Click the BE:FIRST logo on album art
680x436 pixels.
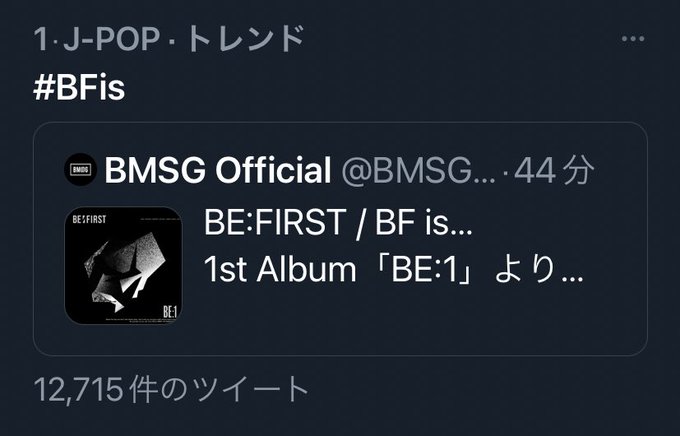click(x=89, y=219)
